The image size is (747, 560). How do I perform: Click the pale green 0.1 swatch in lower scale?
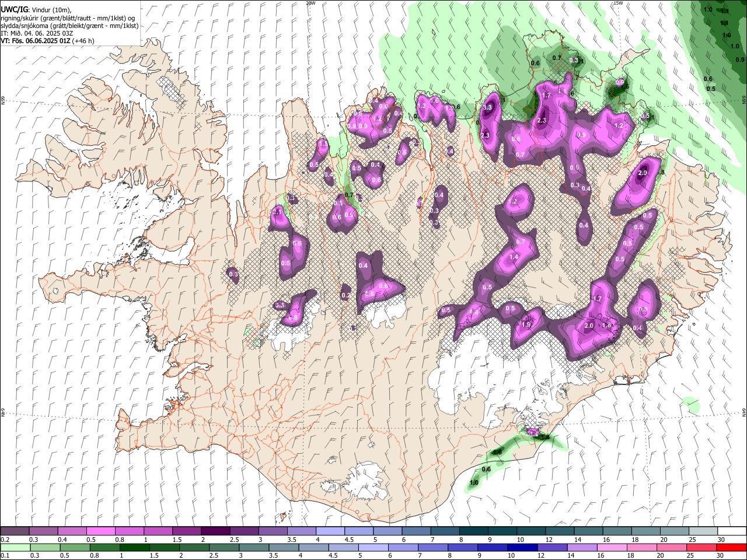click(x=15, y=547)
